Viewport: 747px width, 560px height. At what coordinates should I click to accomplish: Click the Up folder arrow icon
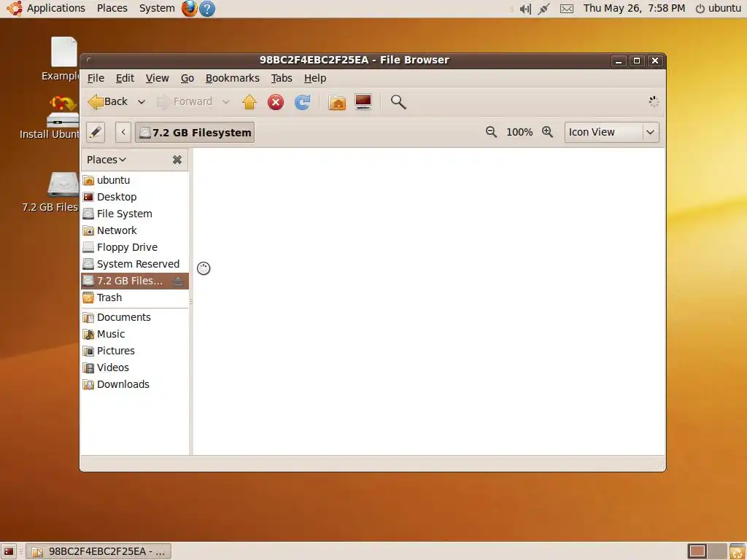coord(249,102)
